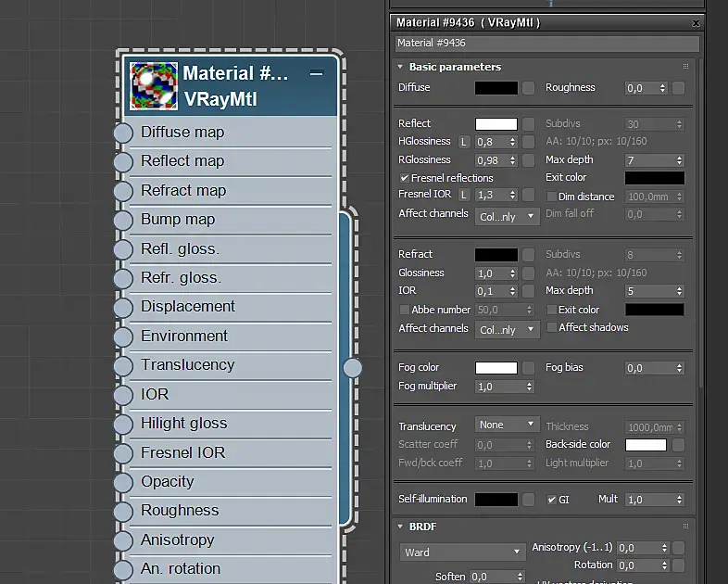The height and width of the screenshot is (584, 728).
Task: Open the Fog color map slot button
Action: (x=528, y=368)
